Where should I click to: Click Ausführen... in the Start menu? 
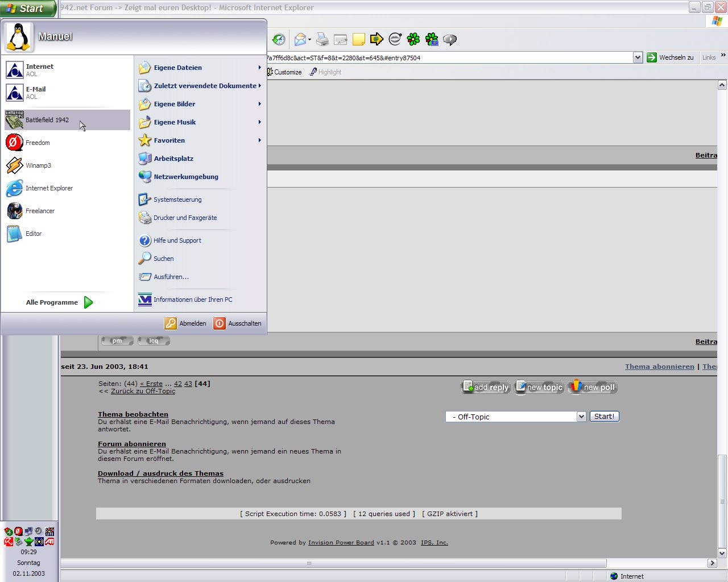[200, 277]
